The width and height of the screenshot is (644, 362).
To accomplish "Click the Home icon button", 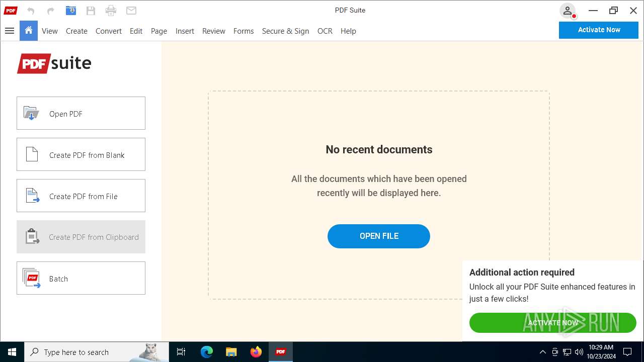I will click(x=29, y=31).
